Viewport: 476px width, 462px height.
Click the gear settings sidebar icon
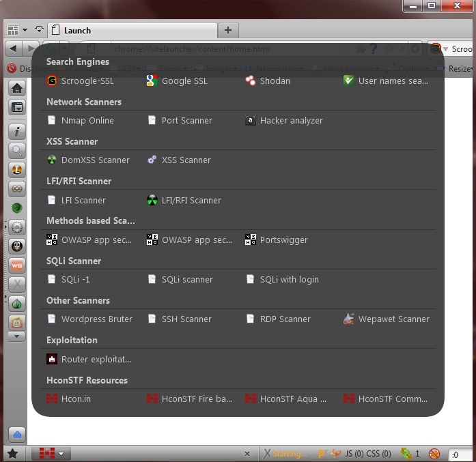pyautogui.click(x=17, y=227)
